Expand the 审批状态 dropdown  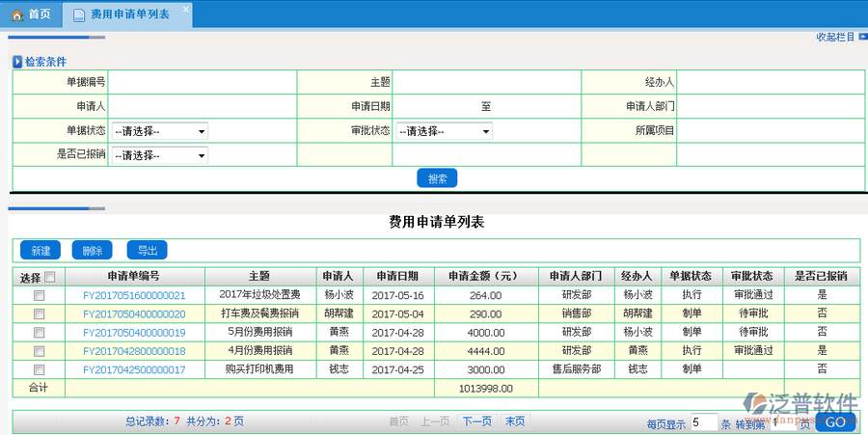click(x=445, y=131)
